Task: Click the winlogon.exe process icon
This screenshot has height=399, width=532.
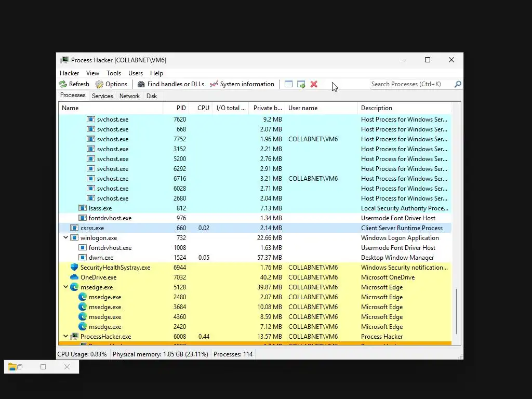Action: 74,238
